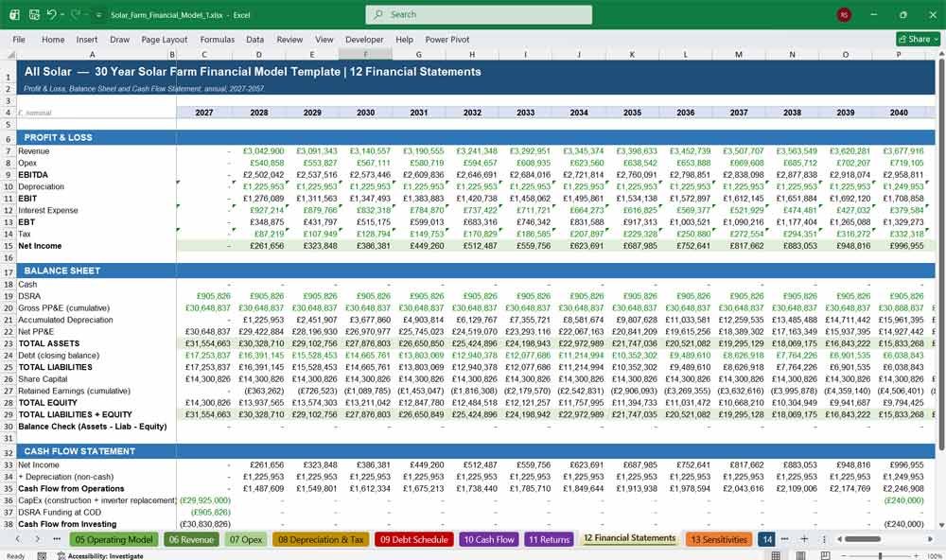The width and height of the screenshot is (946, 560).
Task: Open the Page Layout ribbon tab
Action: [164, 39]
